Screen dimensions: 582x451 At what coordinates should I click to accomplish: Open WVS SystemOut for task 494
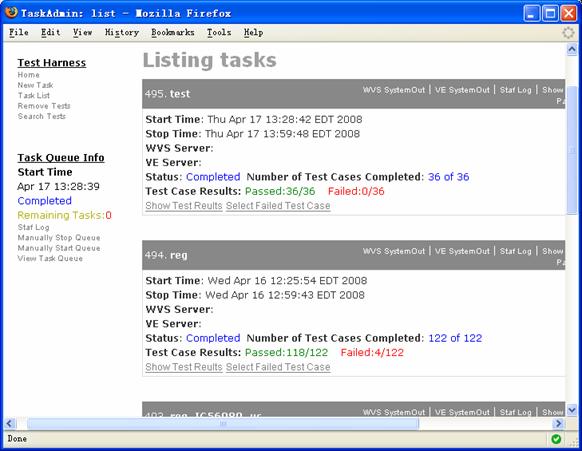point(394,251)
